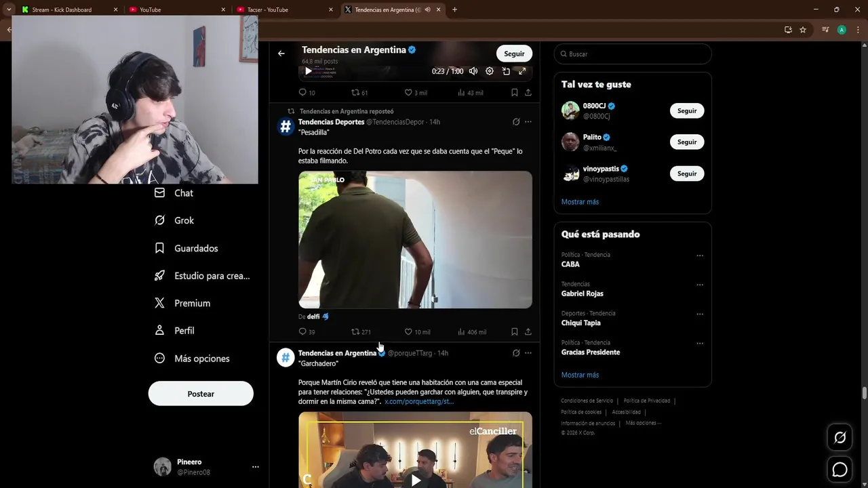This screenshot has width=868, height=488.
Task: Toggle picture-in-picture on the top video
Action: point(506,71)
